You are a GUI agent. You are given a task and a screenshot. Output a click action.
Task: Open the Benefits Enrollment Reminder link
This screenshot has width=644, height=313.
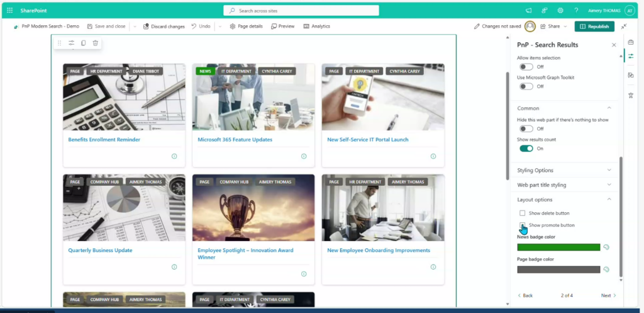click(x=104, y=139)
